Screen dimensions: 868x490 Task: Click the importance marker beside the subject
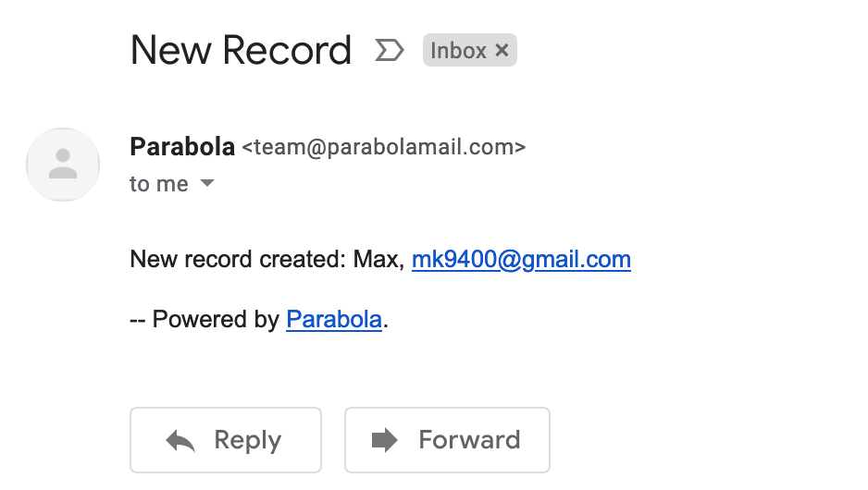389,51
